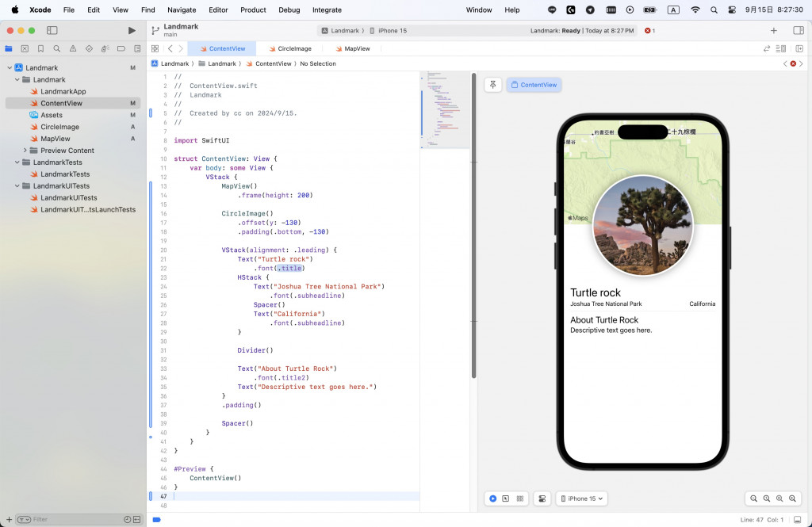Toggle the inspector panel on the right

[x=799, y=30]
